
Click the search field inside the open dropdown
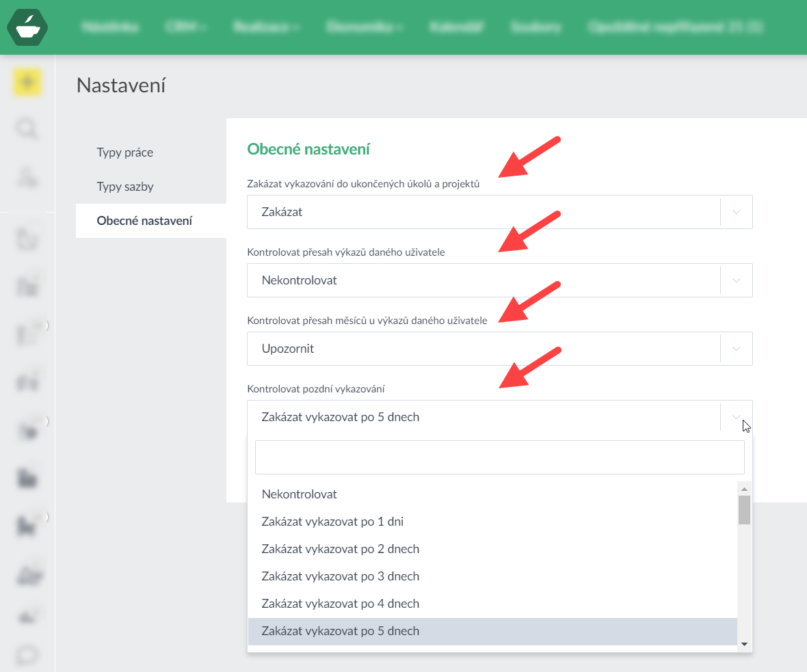499,457
